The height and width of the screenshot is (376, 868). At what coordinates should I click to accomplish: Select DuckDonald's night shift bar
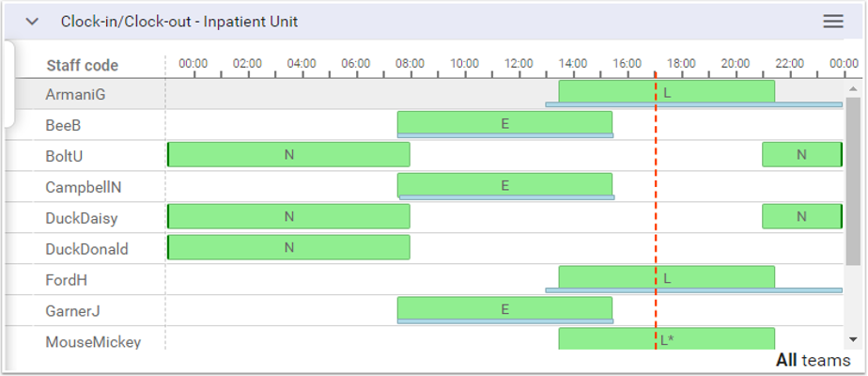pos(288,248)
